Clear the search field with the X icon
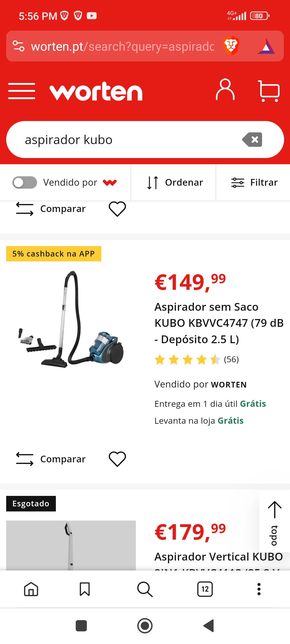Image resolution: width=290 pixels, height=644 pixels. 252,140
